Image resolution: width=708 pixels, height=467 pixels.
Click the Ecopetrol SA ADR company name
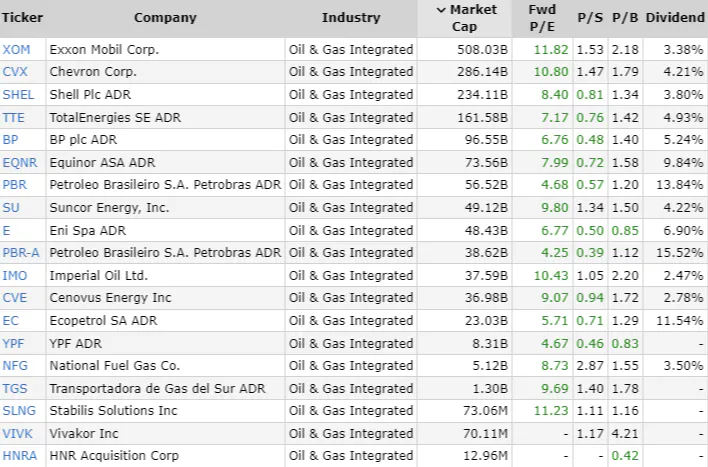tap(103, 321)
